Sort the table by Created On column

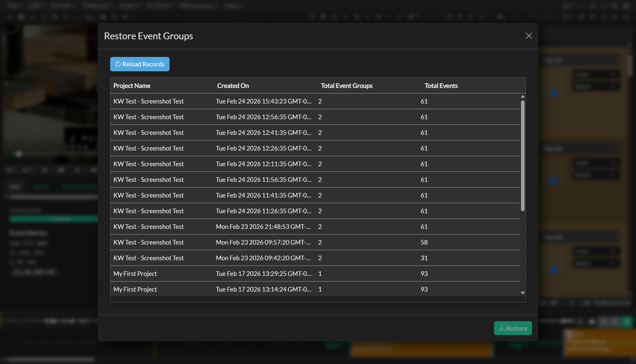point(232,85)
